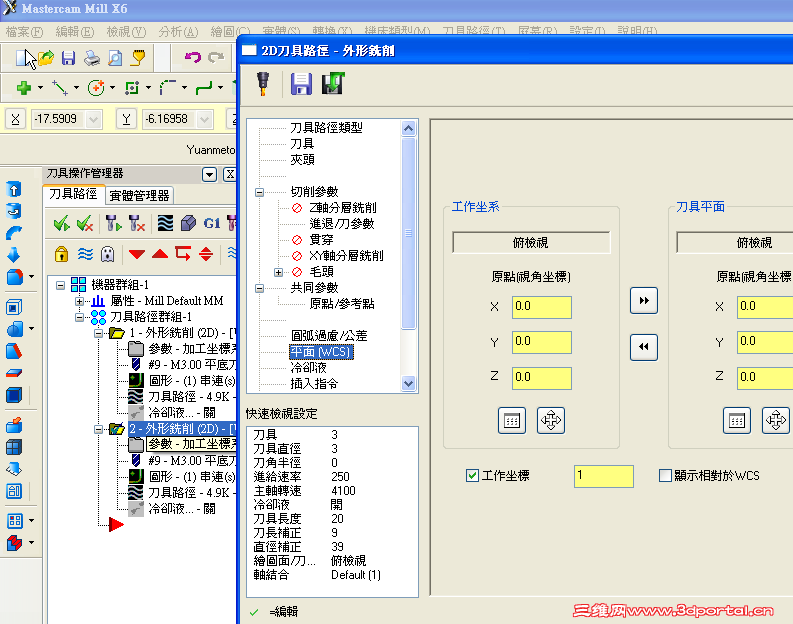Open the 分析(A) menu
The image size is (793, 624).
click(x=178, y=32)
